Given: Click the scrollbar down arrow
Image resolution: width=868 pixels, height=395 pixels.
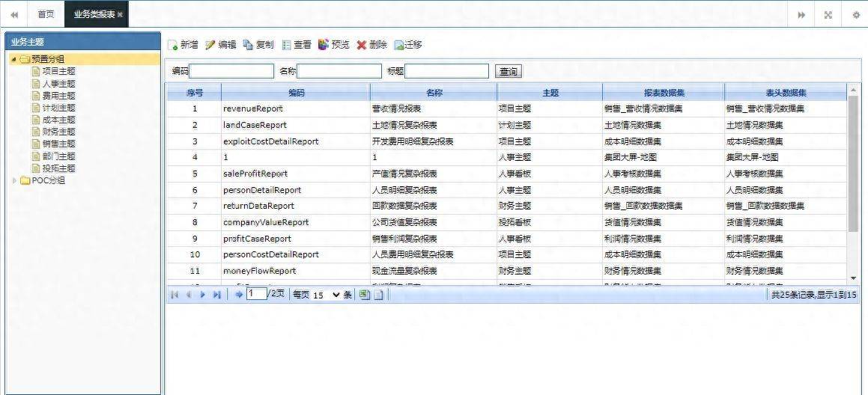Looking at the screenshot, I should click(853, 278).
